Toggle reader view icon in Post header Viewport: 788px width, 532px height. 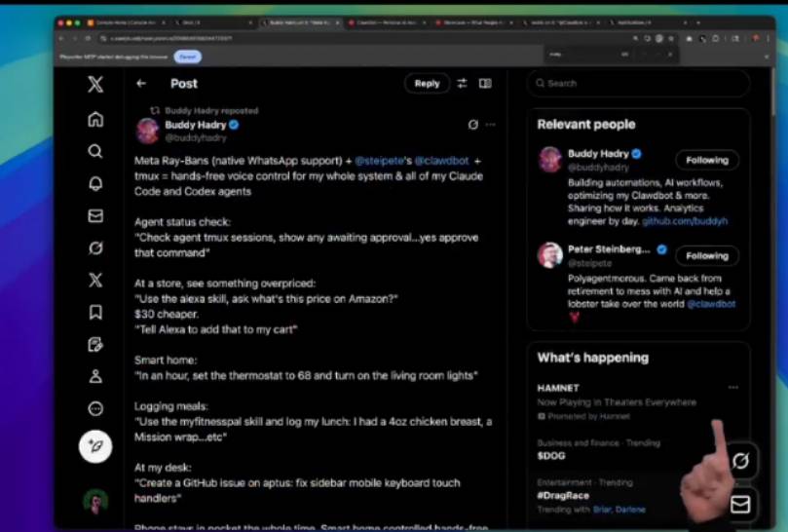tap(485, 84)
